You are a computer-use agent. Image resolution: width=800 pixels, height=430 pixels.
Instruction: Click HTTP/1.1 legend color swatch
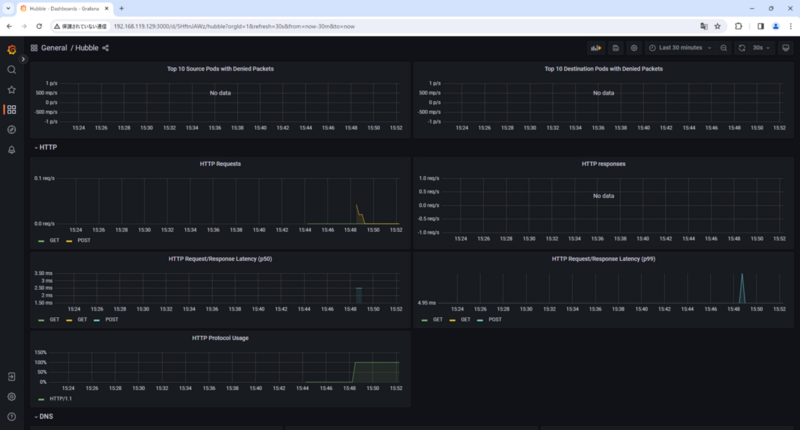pos(41,399)
